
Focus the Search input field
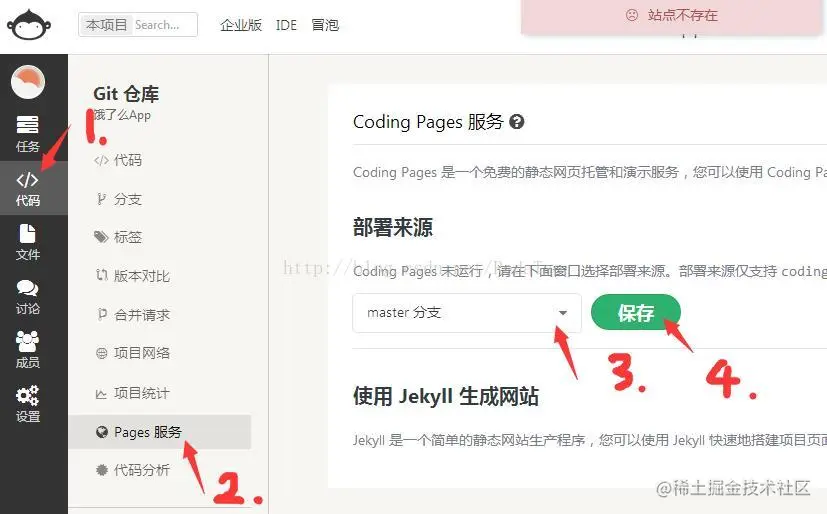(x=164, y=25)
